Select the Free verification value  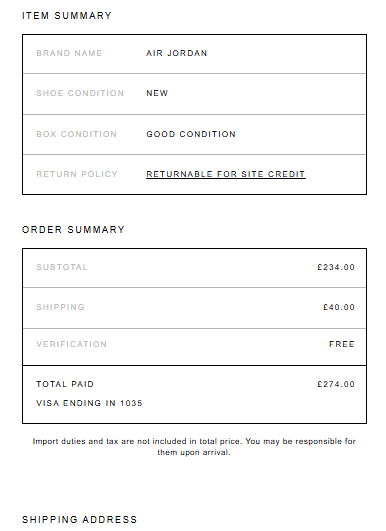342,344
